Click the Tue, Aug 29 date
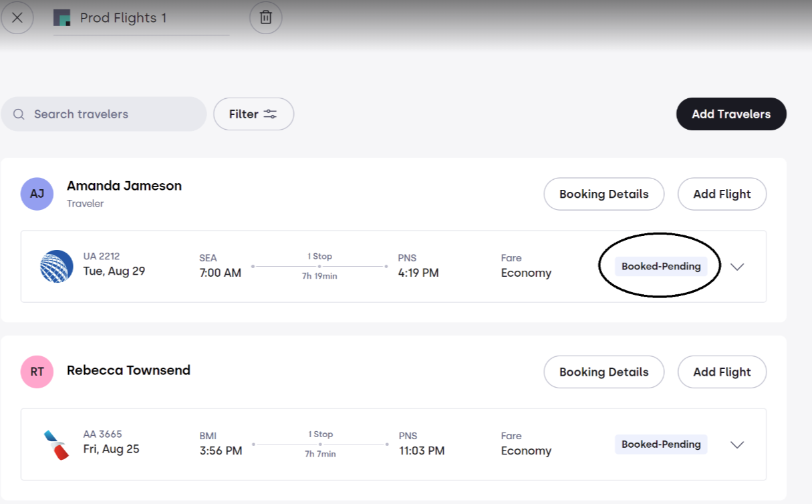Image resolution: width=812 pixels, height=504 pixels. coord(114,271)
